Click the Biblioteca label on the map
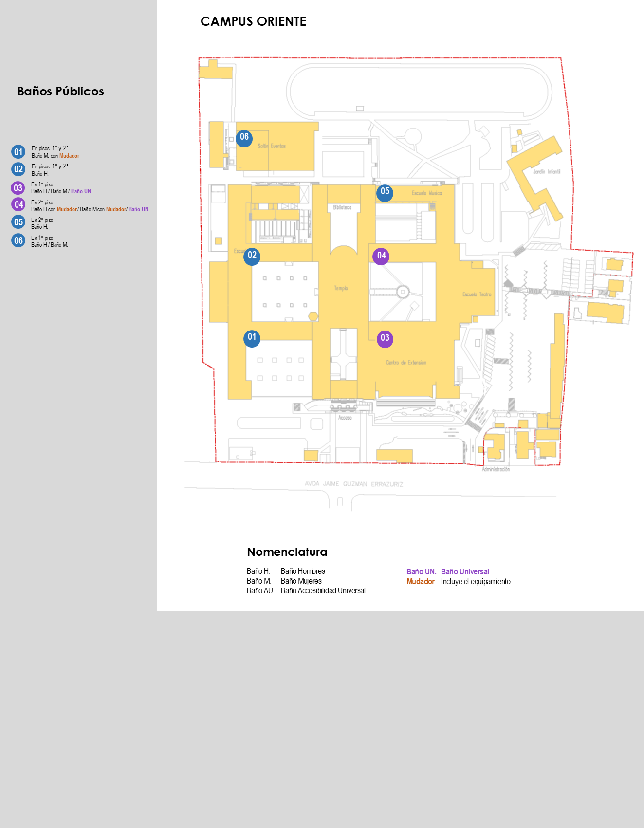644x828 pixels. [x=342, y=207]
